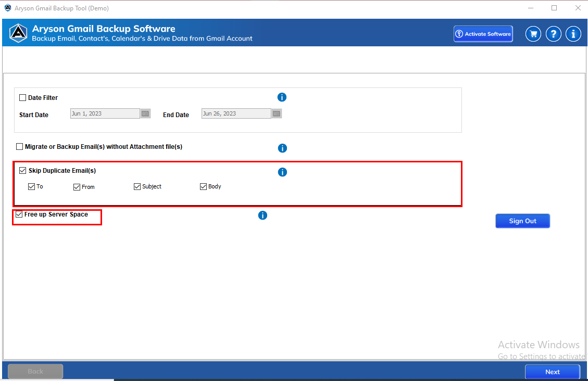
Task: Open the help question mark icon
Action: (553, 34)
